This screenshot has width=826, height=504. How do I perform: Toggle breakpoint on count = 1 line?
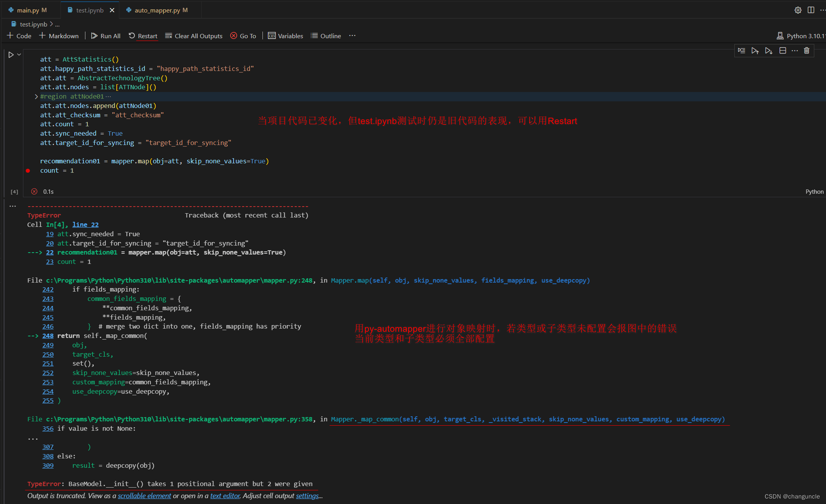click(x=28, y=171)
